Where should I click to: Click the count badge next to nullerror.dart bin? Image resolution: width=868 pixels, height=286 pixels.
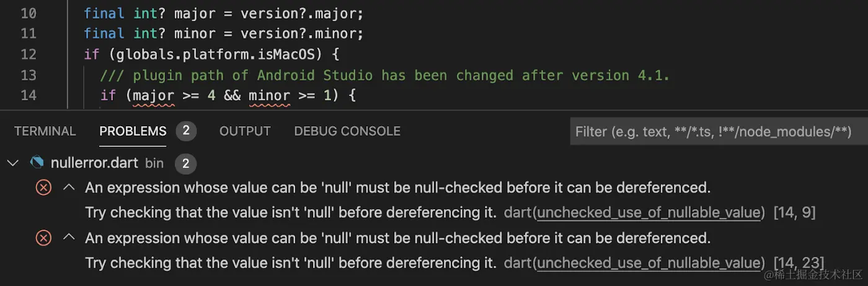click(x=185, y=163)
